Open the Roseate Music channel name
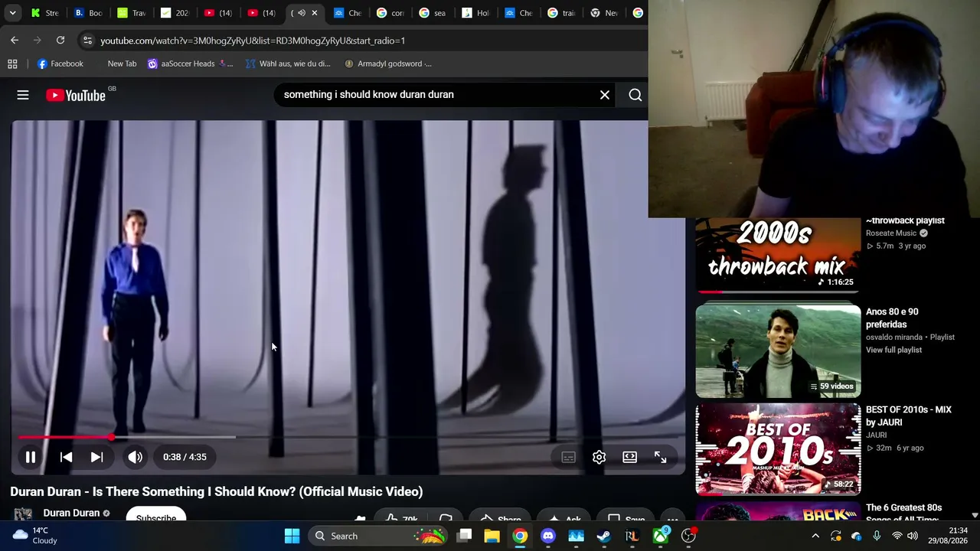The image size is (980, 551). point(891,233)
